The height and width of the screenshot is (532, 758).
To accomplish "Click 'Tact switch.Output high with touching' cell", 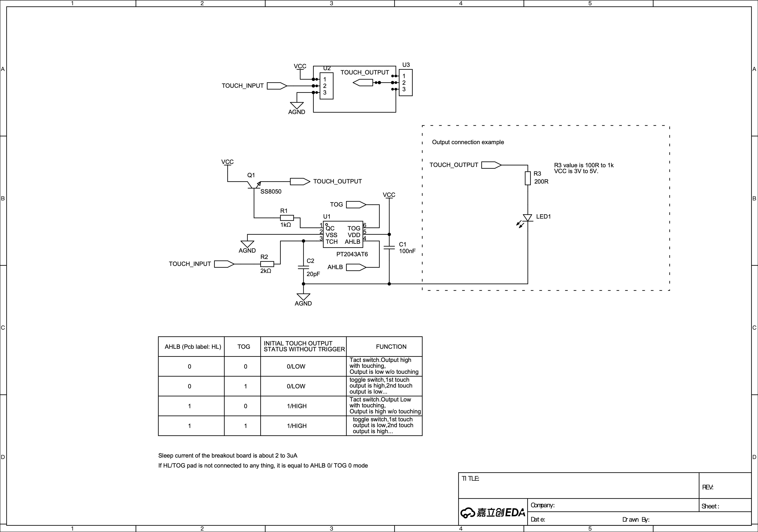I will [384, 366].
